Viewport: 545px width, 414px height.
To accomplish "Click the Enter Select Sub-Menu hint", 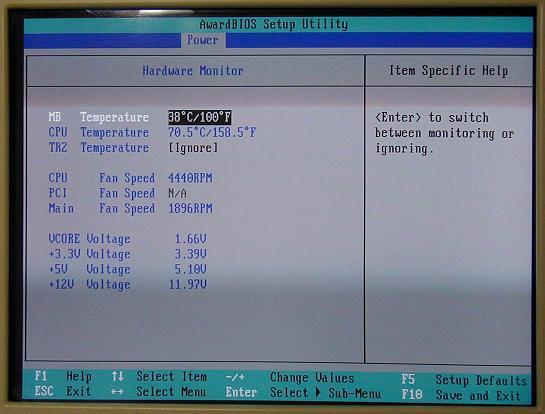I will [303, 393].
